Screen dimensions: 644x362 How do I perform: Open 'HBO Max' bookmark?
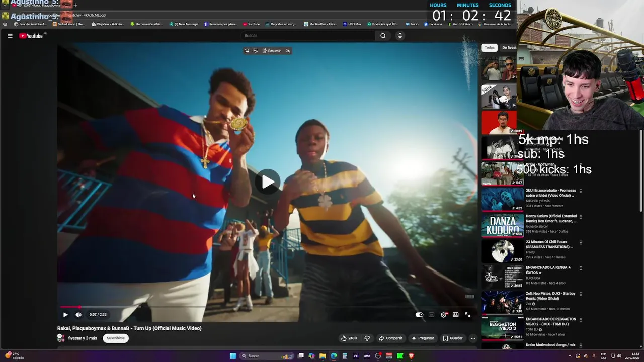click(352, 24)
